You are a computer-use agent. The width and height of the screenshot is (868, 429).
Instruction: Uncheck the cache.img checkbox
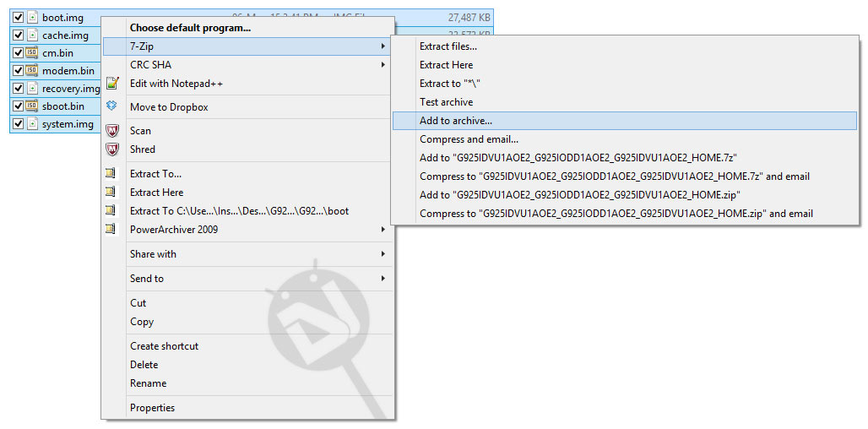tap(19, 35)
